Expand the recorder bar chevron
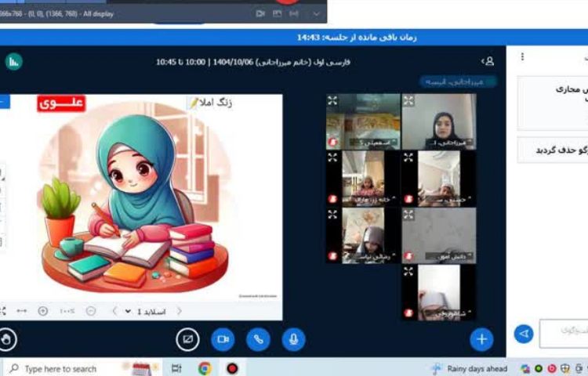 point(317,14)
